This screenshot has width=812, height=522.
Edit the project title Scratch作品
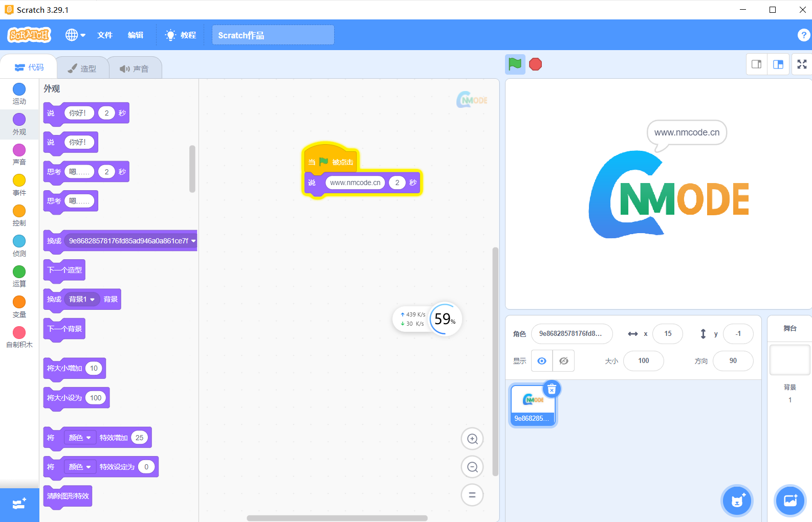click(x=273, y=35)
